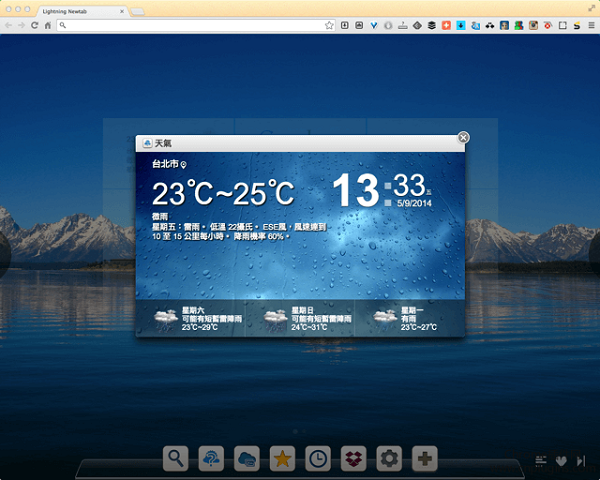Go back in browser history

8,25
